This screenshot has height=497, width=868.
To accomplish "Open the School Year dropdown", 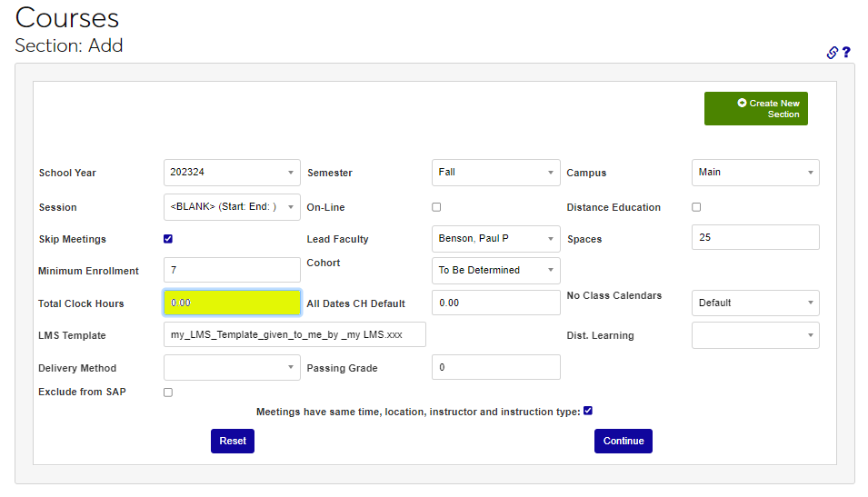I will (x=232, y=173).
